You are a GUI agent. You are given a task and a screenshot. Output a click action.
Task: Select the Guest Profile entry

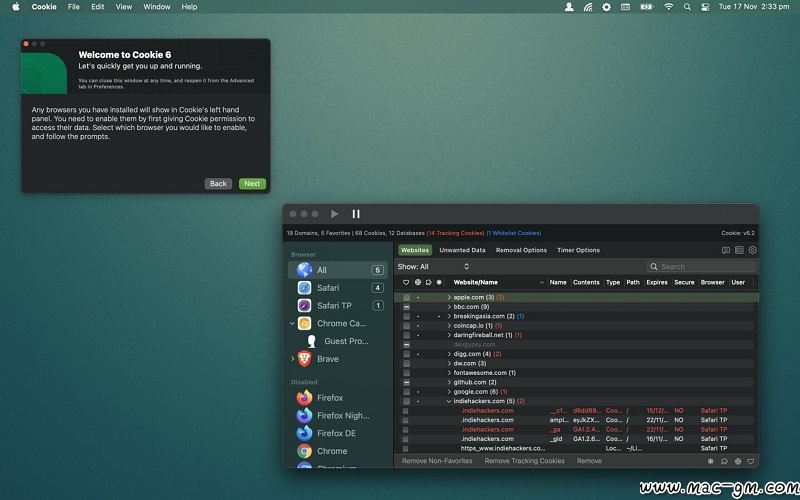(x=338, y=341)
